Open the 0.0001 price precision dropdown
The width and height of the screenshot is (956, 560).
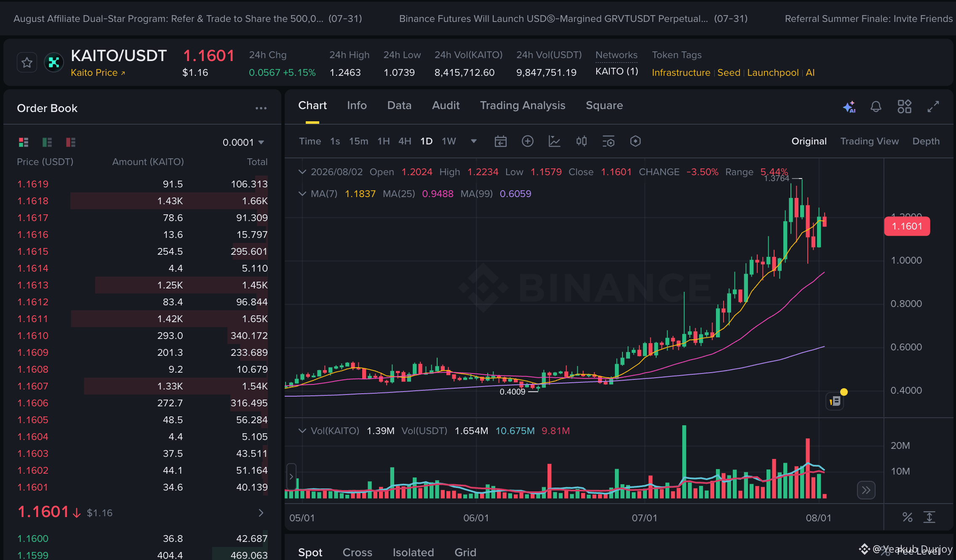(243, 142)
